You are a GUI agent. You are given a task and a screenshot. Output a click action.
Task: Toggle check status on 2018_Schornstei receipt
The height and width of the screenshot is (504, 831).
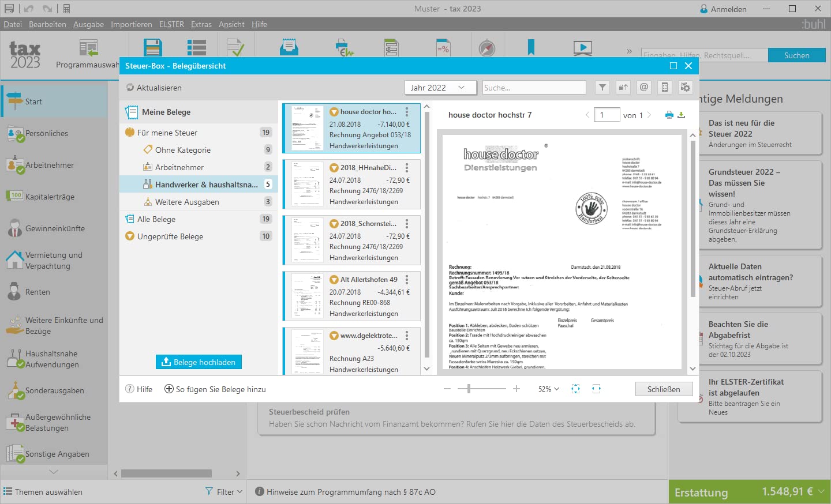click(x=334, y=224)
